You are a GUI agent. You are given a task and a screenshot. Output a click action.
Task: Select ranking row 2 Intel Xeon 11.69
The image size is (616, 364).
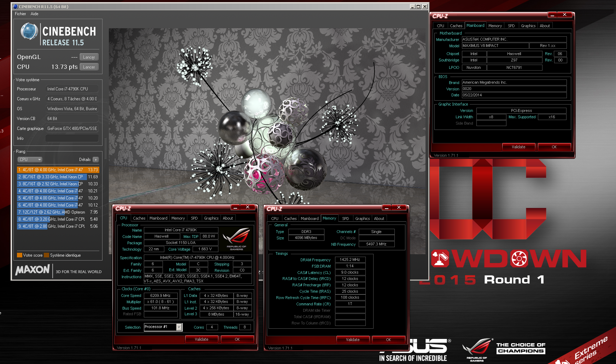[x=58, y=177]
